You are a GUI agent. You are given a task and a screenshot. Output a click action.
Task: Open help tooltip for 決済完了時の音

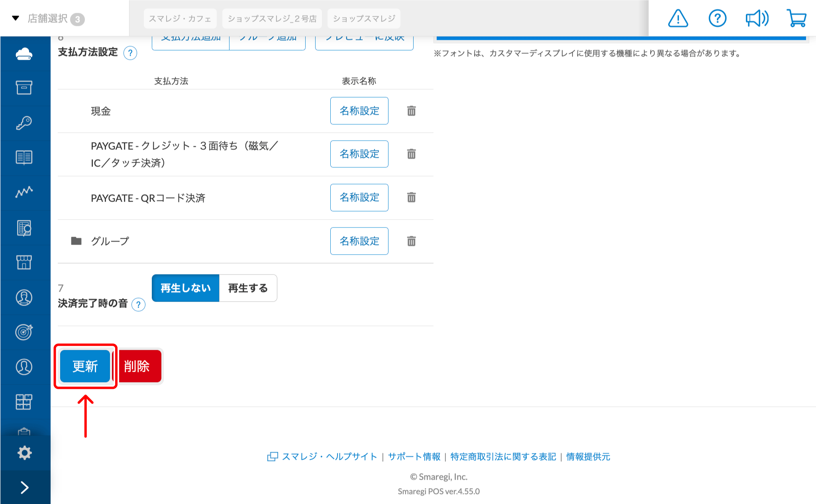138,305
